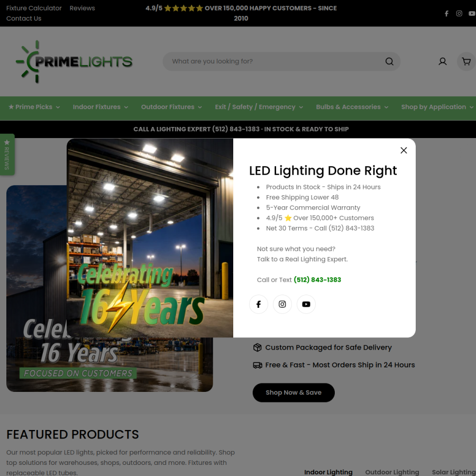The image size is (476, 476).
Task: Open the shopping cart icon
Action: [x=466, y=62]
